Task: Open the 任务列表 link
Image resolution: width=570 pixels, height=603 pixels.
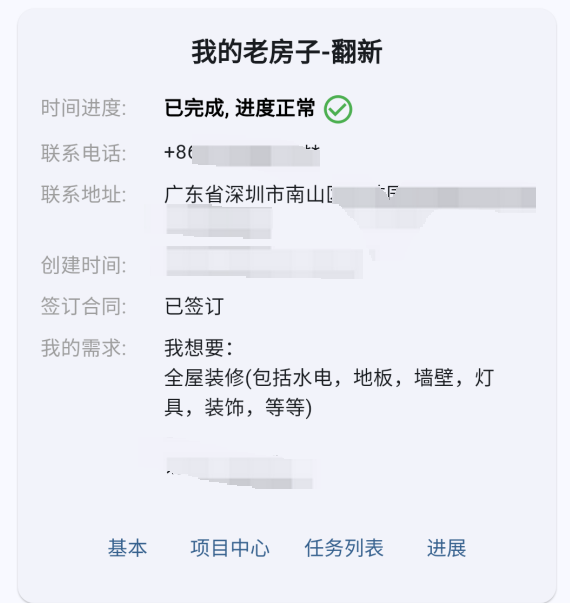Action: pyautogui.click(x=344, y=548)
